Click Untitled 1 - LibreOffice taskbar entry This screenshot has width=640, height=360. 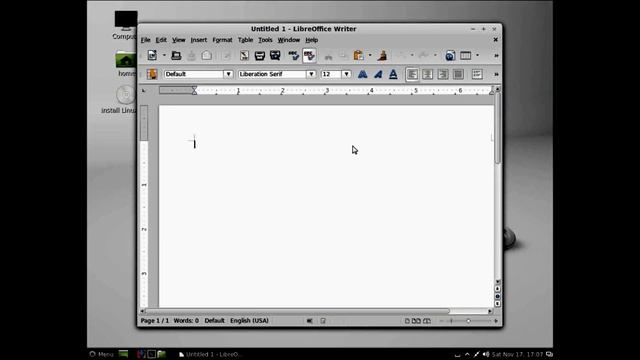point(211,354)
